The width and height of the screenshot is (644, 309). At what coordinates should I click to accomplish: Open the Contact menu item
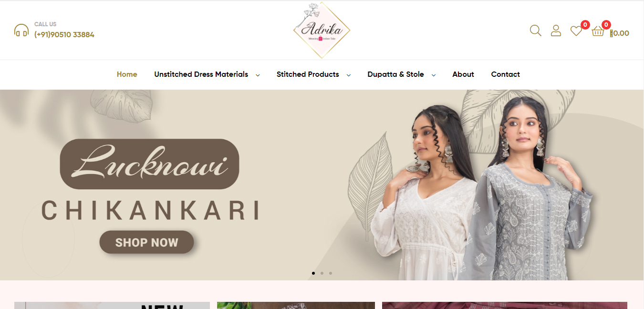tap(506, 74)
